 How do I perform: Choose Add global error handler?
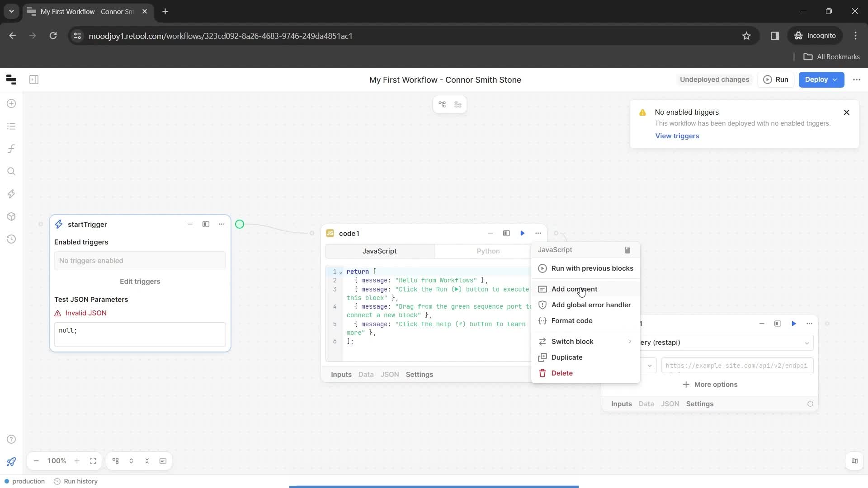tap(585, 305)
